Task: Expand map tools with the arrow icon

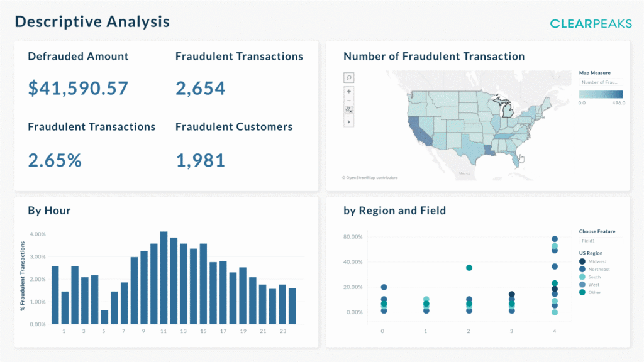Action: point(349,121)
